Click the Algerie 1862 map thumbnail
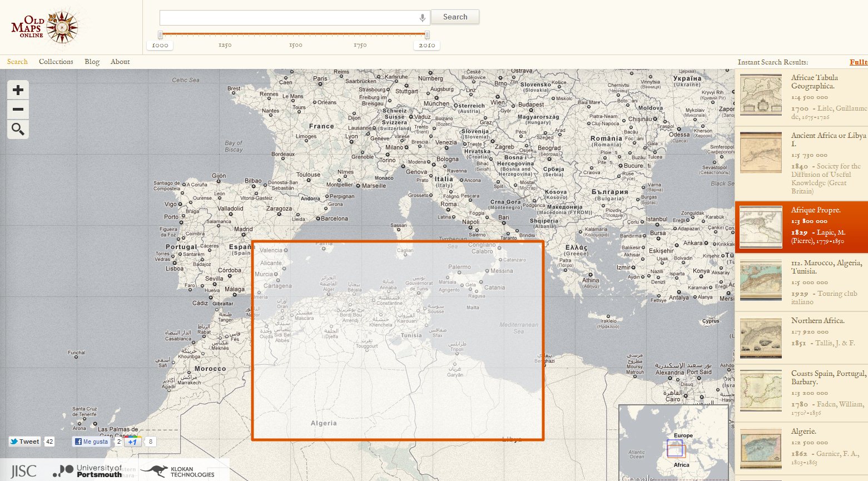The image size is (868, 481). point(760,448)
